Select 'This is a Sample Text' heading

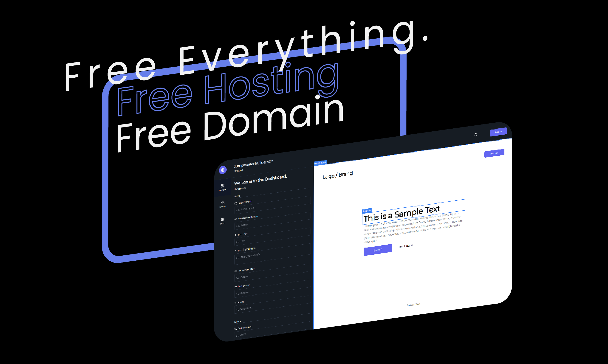[402, 214]
